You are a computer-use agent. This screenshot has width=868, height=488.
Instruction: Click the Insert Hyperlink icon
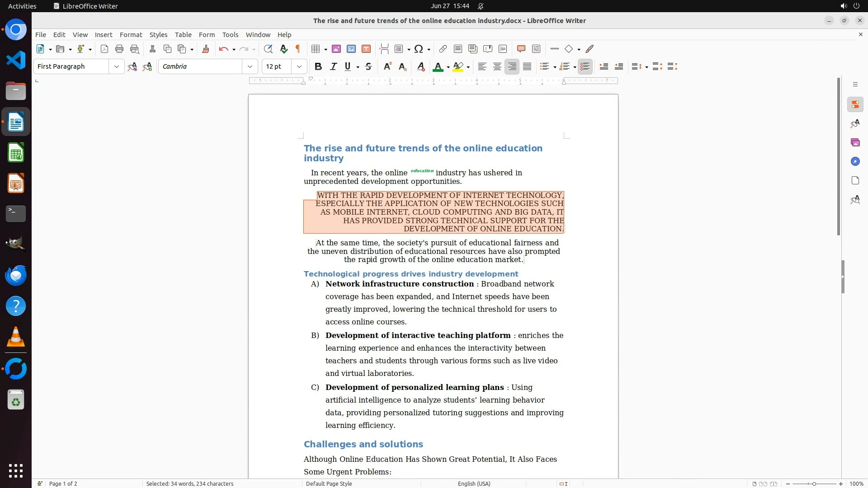point(443,49)
